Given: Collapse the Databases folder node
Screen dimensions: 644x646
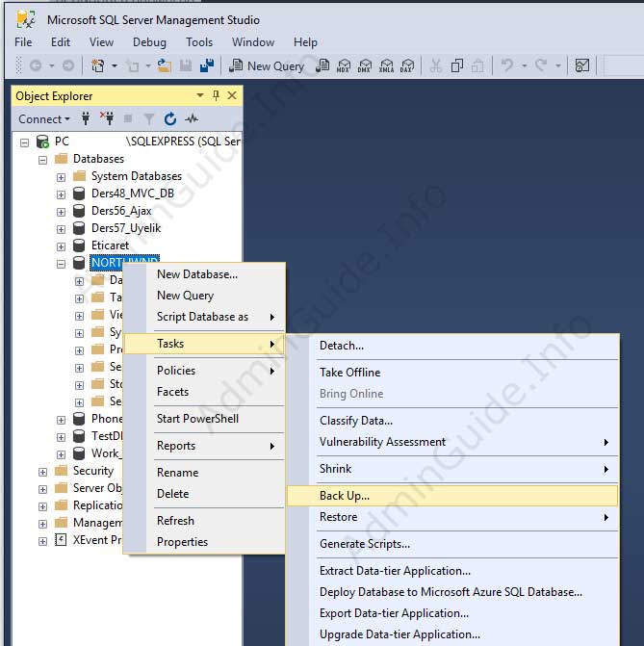Looking at the screenshot, I should (x=43, y=160).
